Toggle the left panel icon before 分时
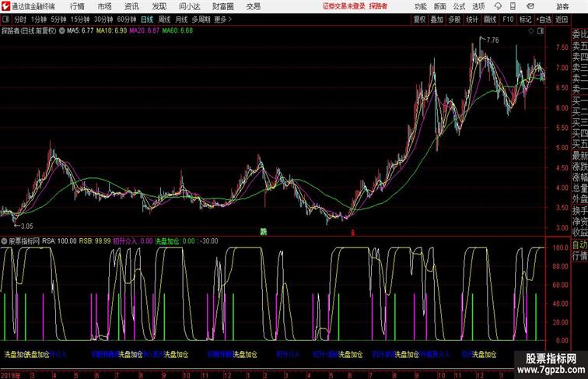 (x=5, y=19)
